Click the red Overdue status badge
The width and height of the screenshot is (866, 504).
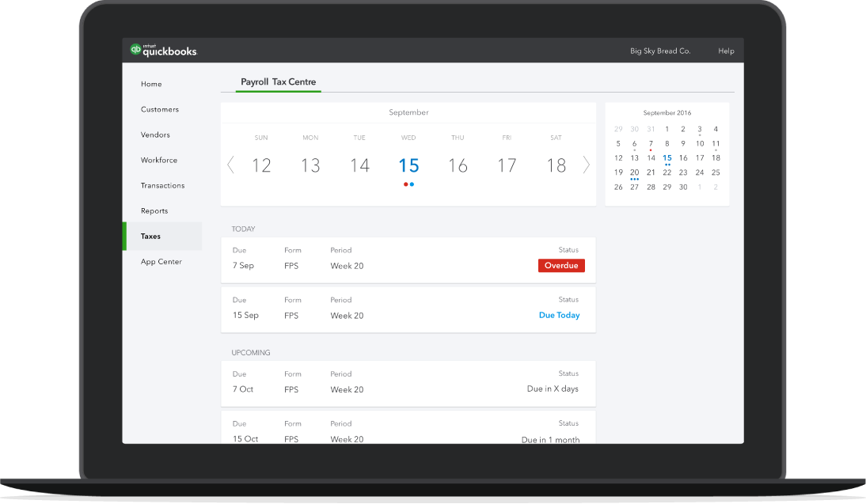pyautogui.click(x=561, y=266)
